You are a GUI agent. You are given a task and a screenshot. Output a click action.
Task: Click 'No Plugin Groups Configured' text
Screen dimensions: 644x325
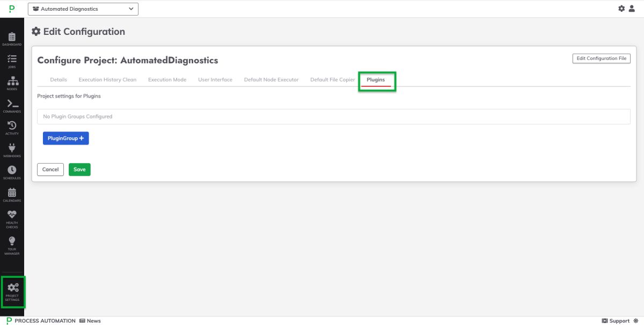[x=78, y=116]
